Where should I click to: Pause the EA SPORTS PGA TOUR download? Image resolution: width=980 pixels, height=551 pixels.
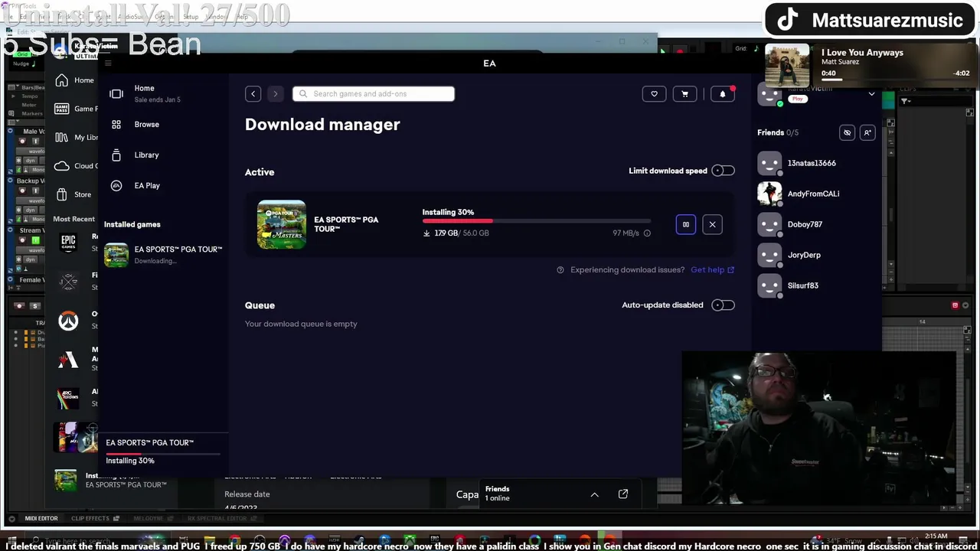[x=686, y=224]
